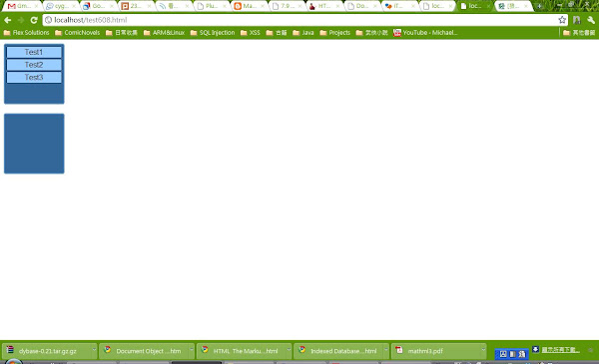
Task: Click the forward navigation arrow
Action: pos(21,20)
